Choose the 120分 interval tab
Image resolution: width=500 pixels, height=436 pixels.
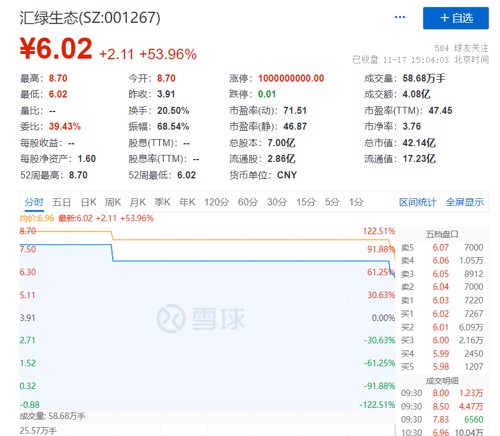pyautogui.click(x=217, y=202)
